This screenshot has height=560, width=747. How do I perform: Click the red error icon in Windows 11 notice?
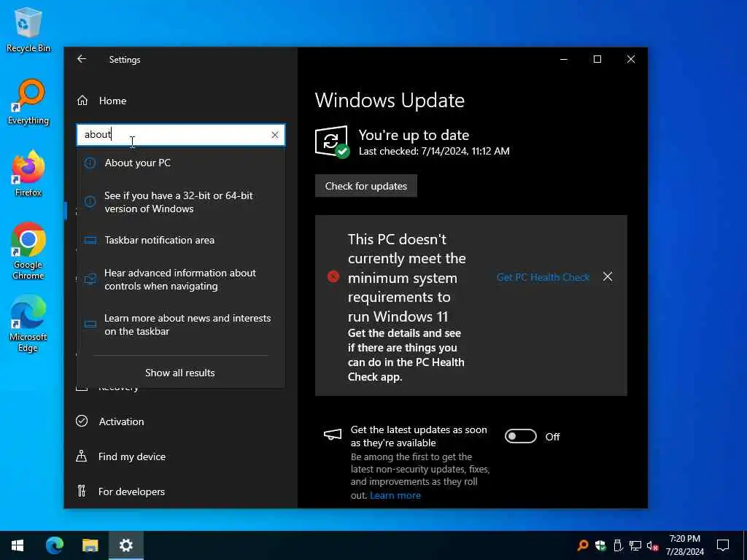coord(333,276)
